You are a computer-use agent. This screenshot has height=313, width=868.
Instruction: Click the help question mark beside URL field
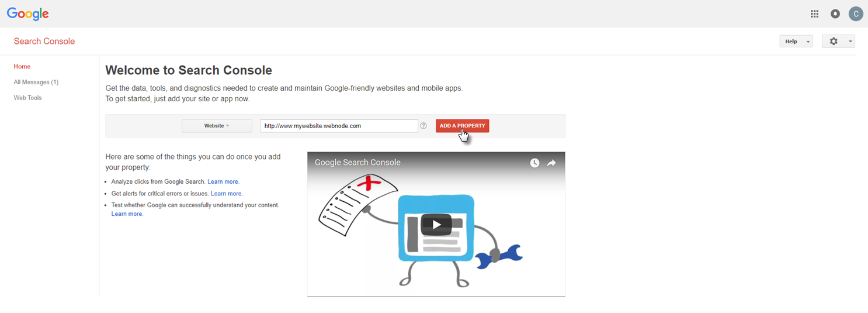(423, 126)
